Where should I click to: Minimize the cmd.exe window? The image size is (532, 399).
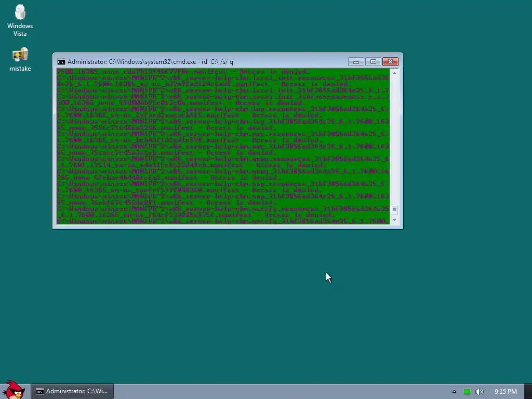356,62
